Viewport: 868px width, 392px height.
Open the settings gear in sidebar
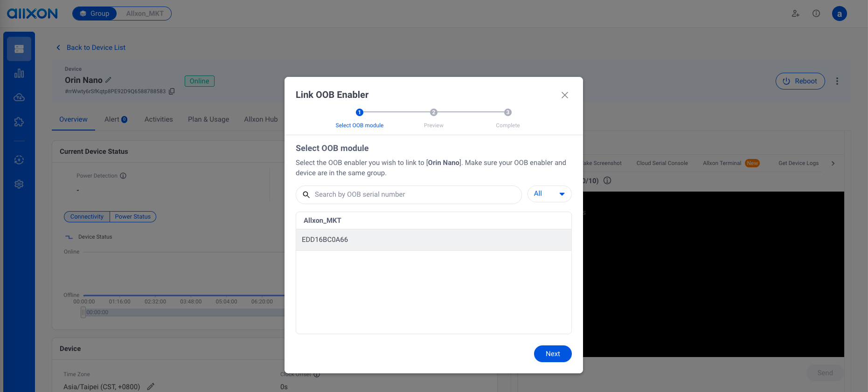pyautogui.click(x=19, y=184)
